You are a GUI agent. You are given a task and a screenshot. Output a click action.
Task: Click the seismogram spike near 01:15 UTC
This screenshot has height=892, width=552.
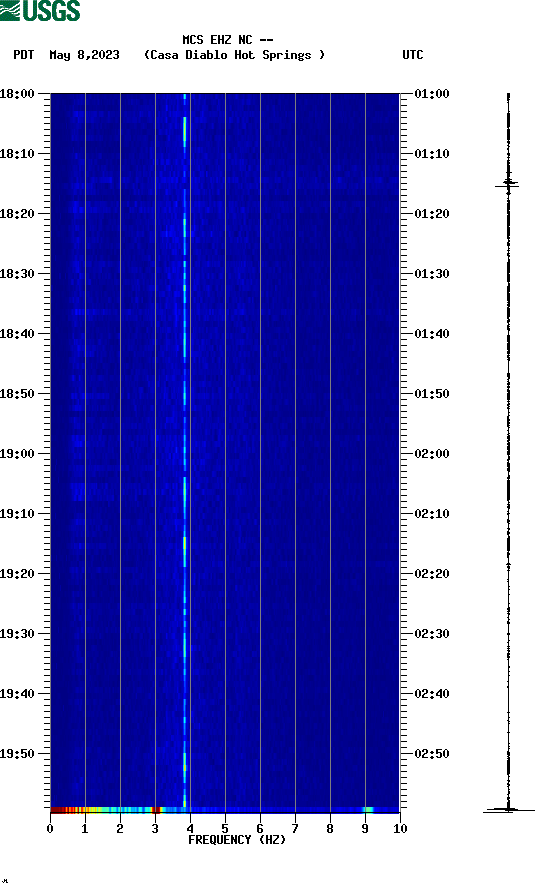point(508,183)
